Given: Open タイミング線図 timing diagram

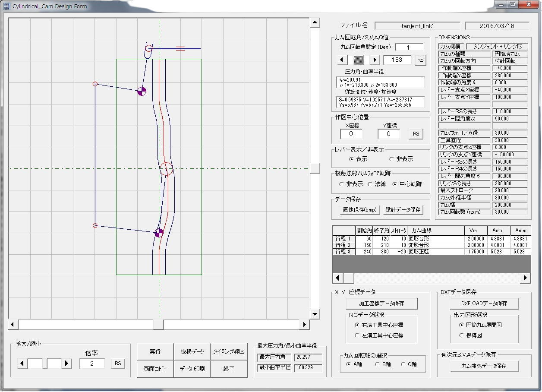Looking at the screenshot, I should click(x=229, y=351).
